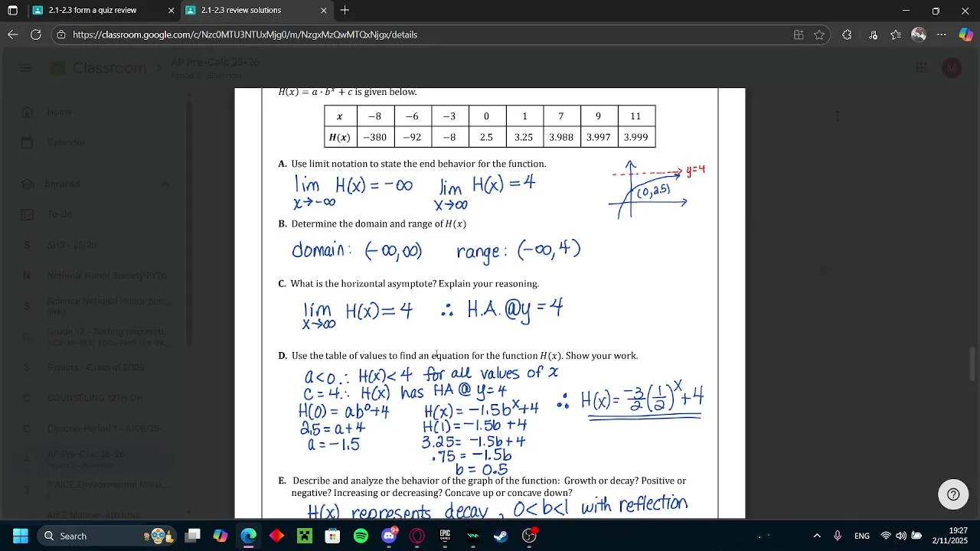
Task: Click the battery status tray icon
Action: point(916,536)
